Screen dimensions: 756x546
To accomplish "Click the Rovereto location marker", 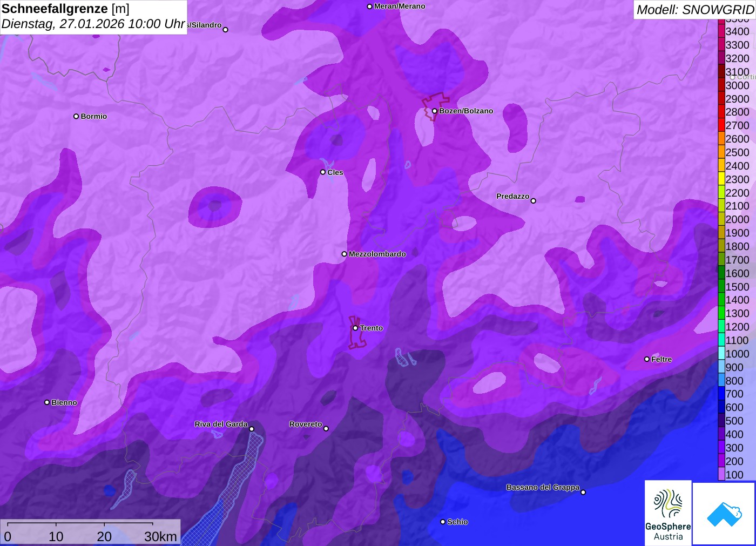I will point(326,429).
